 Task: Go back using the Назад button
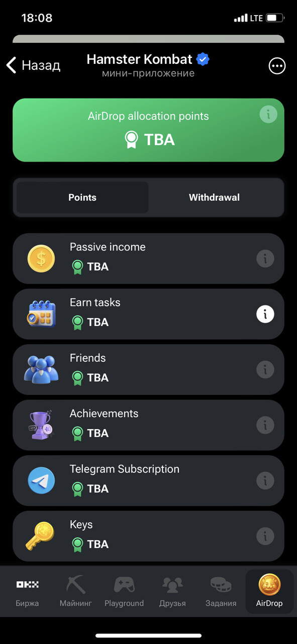[33, 65]
